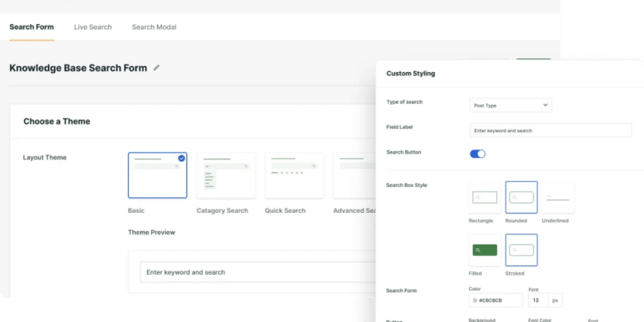Click the #CBCBCB color swatch
644x322 pixels.
475,301
